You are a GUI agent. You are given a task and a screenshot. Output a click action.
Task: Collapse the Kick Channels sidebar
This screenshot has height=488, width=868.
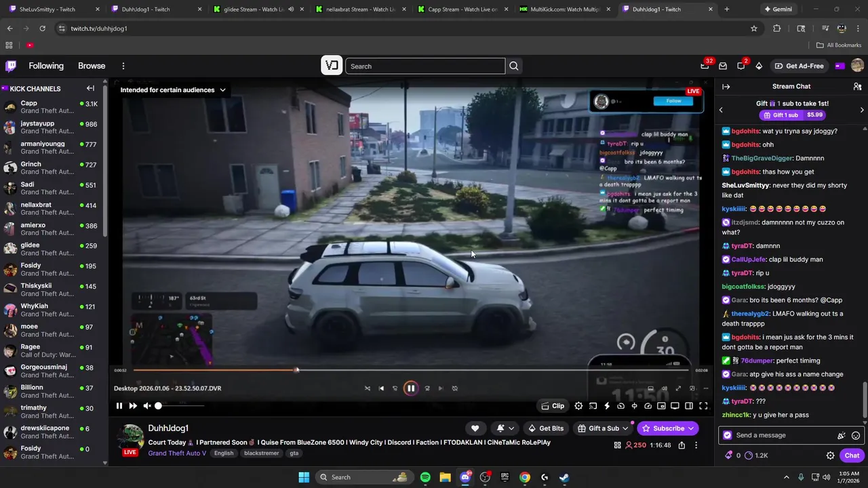tap(90, 88)
